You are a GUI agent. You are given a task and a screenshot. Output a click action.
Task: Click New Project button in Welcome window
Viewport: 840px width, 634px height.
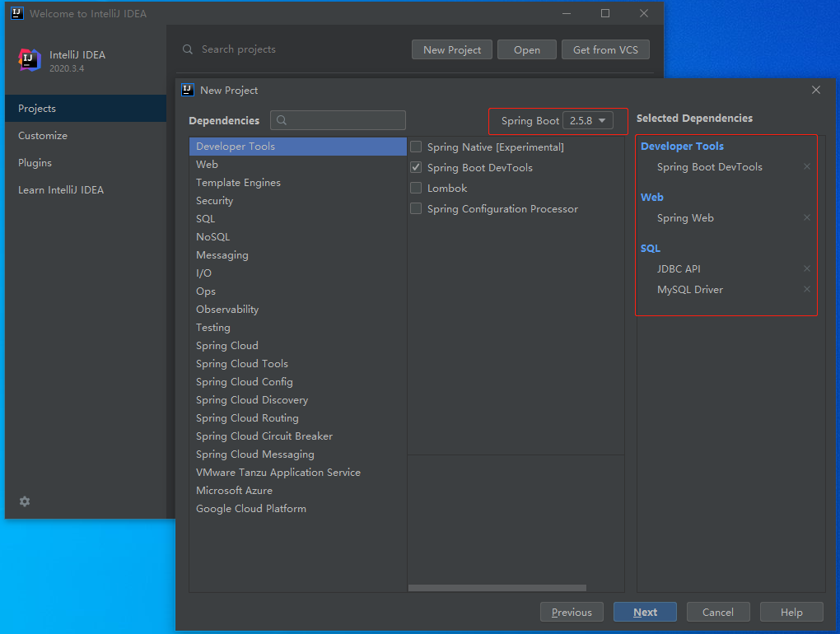click(452, 49)
